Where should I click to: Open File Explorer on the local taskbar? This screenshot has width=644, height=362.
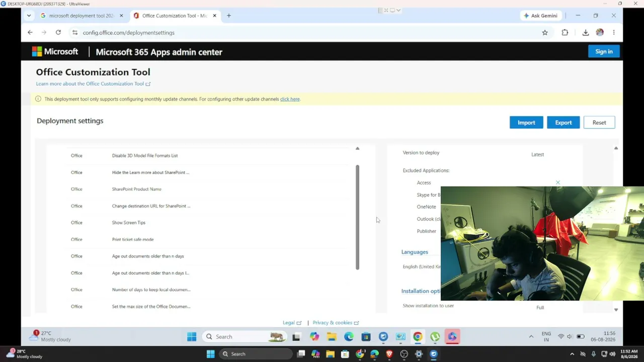tap(330, 354)
